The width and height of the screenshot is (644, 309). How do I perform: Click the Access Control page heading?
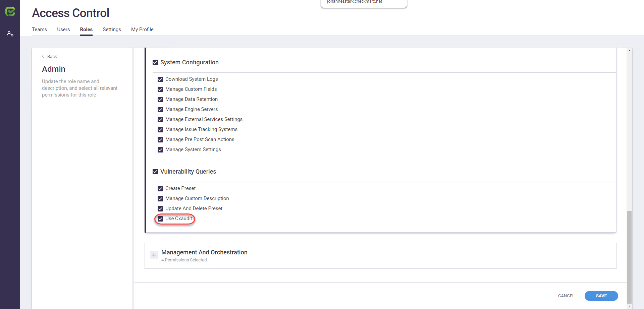[x=70, y=13]
